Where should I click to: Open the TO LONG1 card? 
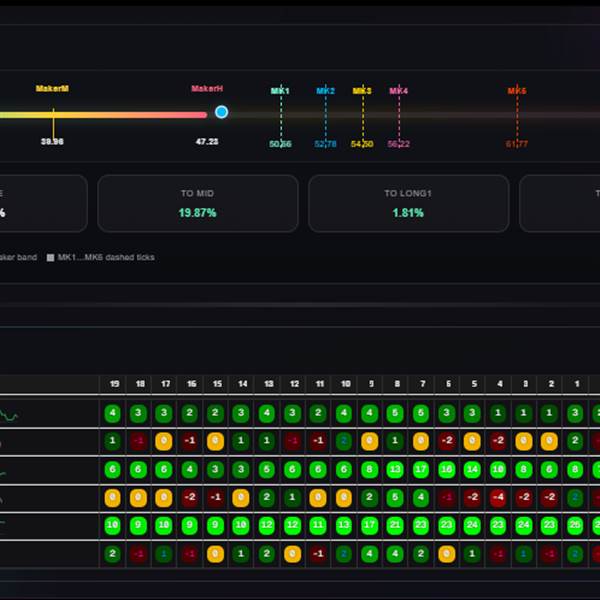coord(409,204)
